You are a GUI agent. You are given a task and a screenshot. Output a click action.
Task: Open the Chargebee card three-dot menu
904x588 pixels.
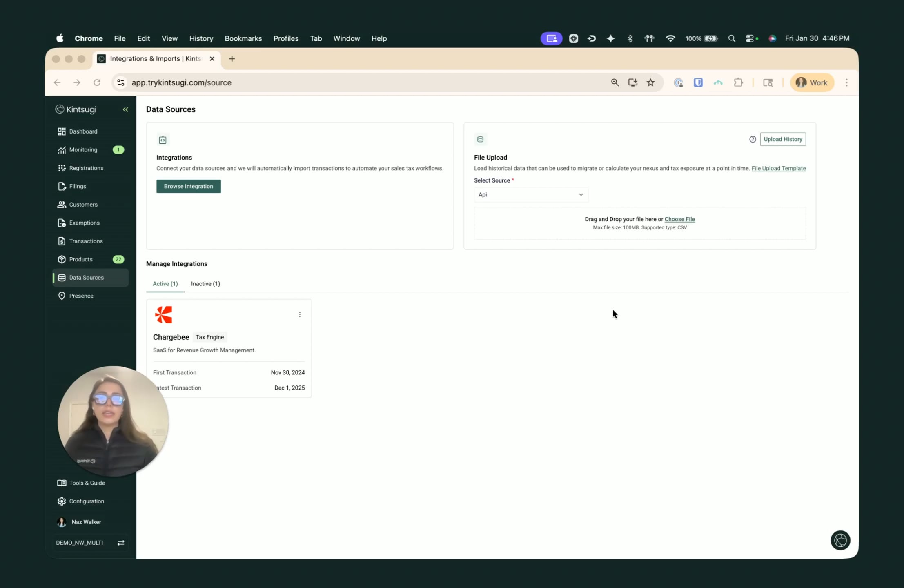tap(300, 314)
